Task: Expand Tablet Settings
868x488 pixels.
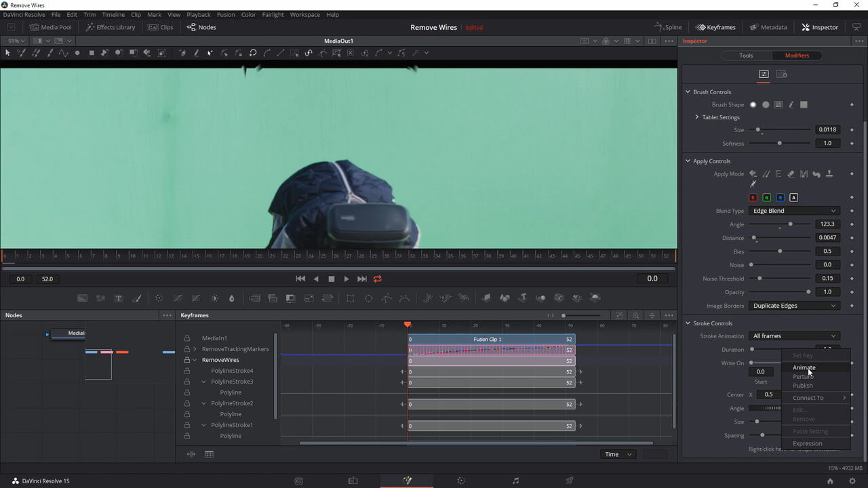Action: coord(696,117)
